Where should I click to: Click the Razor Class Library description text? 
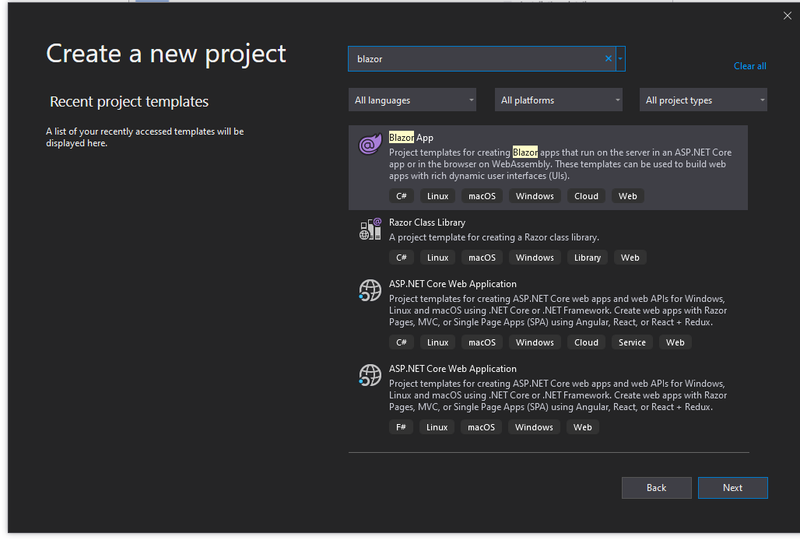point(494,237)
